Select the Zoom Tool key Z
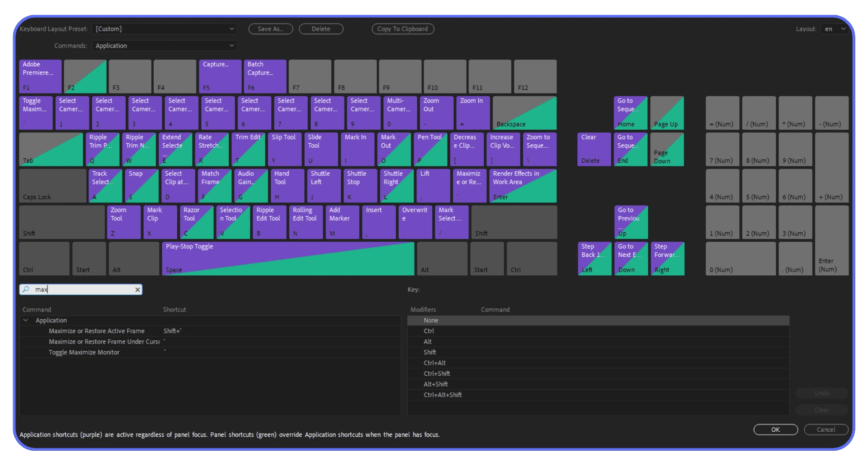The image size is (868, 467). pyautogui.click(x=123, y=222)
